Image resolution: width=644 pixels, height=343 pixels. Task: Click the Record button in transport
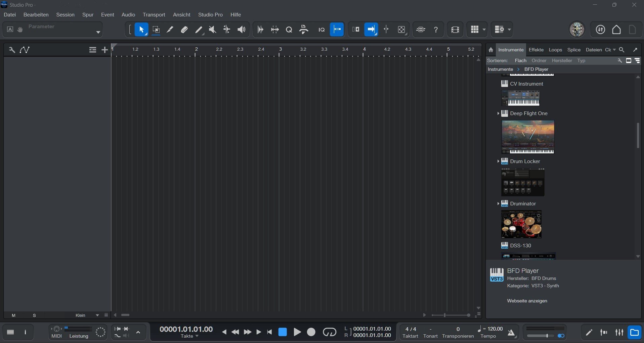click(x=311, y=332)
